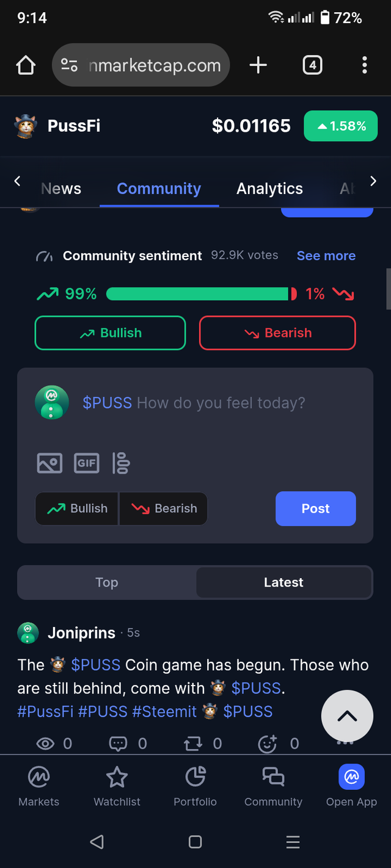
Task: Open the tab switcher showing 4 tabs
Action: coord(312,65)
